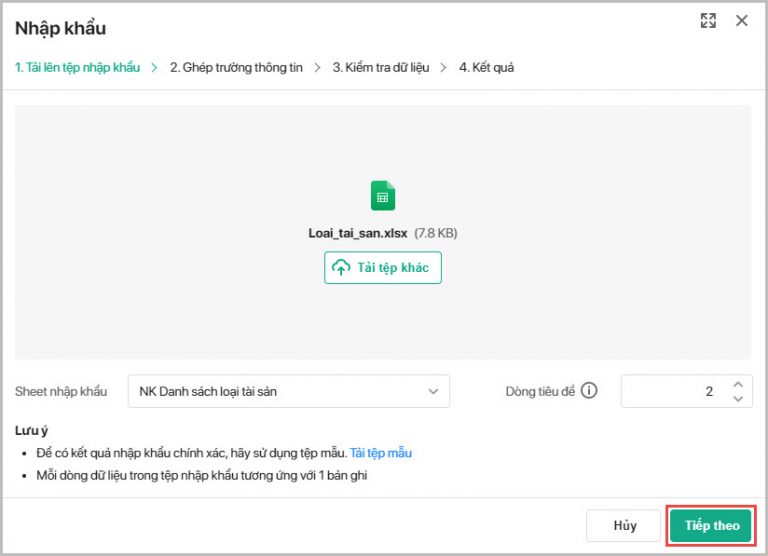Click the green spreadsheet file icon

point(383,195)
